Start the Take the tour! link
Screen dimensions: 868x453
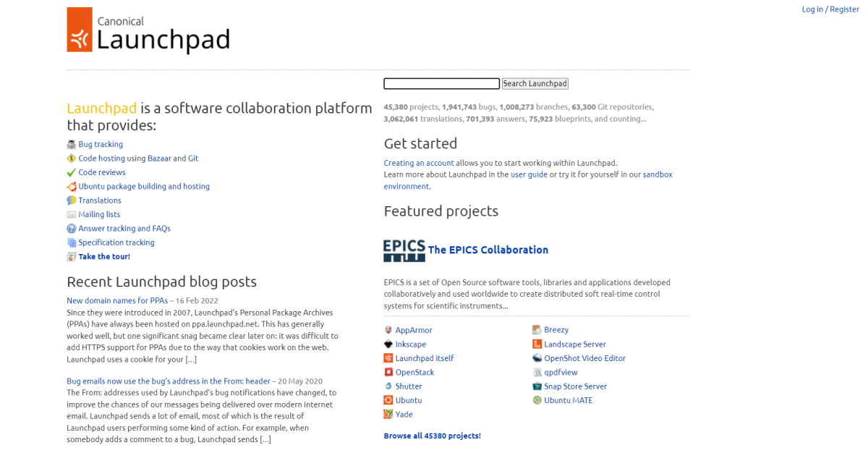104,257
